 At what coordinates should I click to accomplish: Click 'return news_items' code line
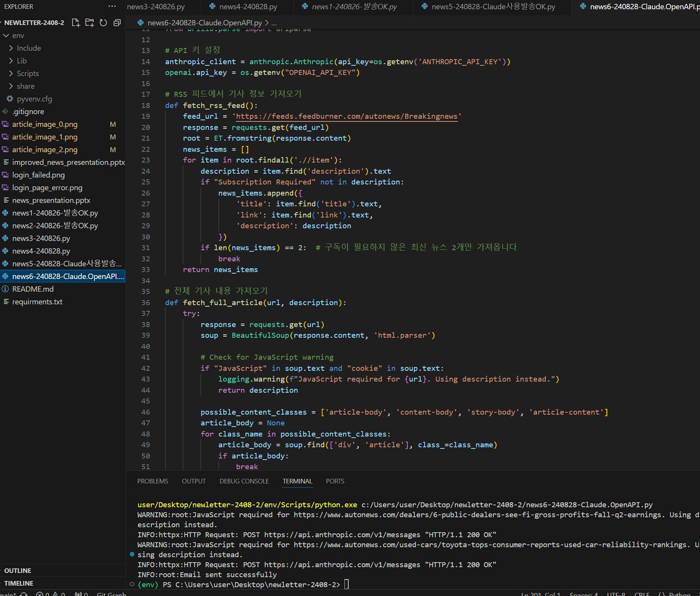pyautogui.click(x=220, y=269)
